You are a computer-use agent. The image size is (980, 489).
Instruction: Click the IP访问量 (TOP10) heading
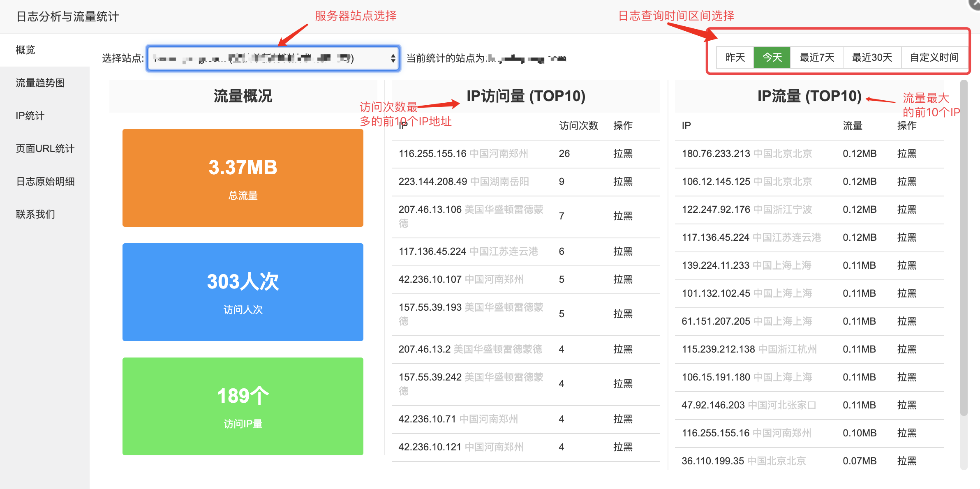pos(526,96)
